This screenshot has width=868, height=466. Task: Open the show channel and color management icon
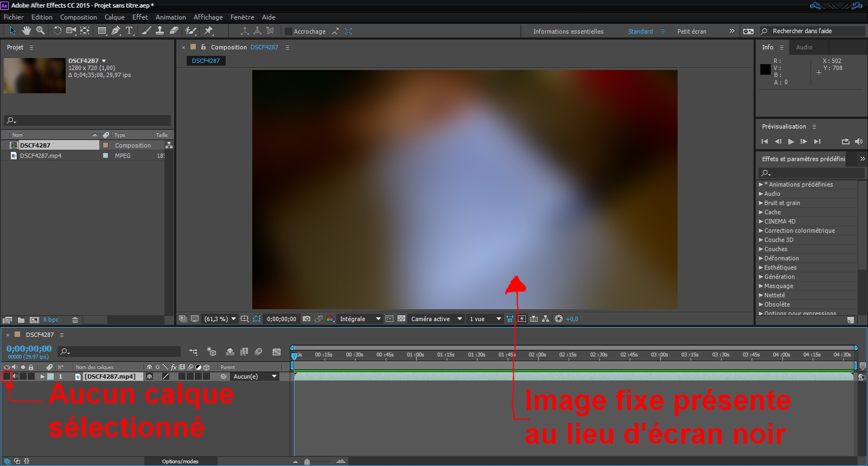coord(330,319)
